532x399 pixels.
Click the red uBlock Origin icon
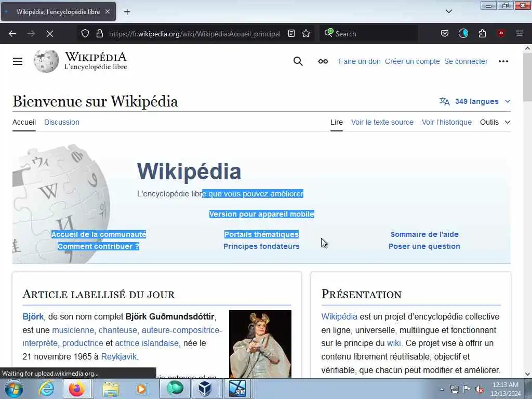(501, 33)
